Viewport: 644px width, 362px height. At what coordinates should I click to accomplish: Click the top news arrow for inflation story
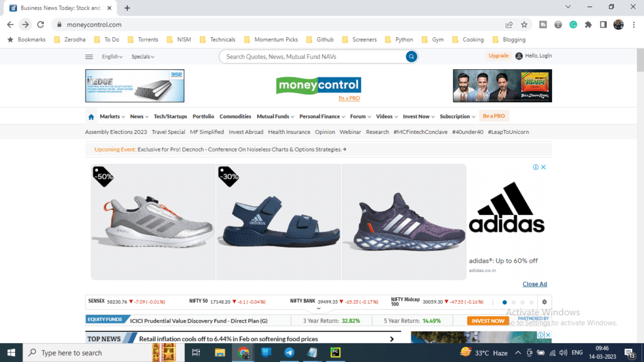(392, 339)
